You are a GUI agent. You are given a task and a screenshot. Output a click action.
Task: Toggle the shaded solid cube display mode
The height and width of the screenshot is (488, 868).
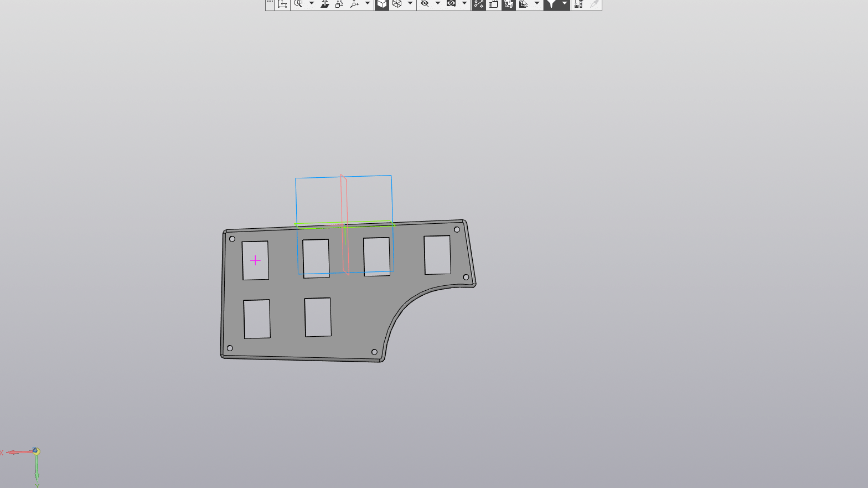[382, 4]
